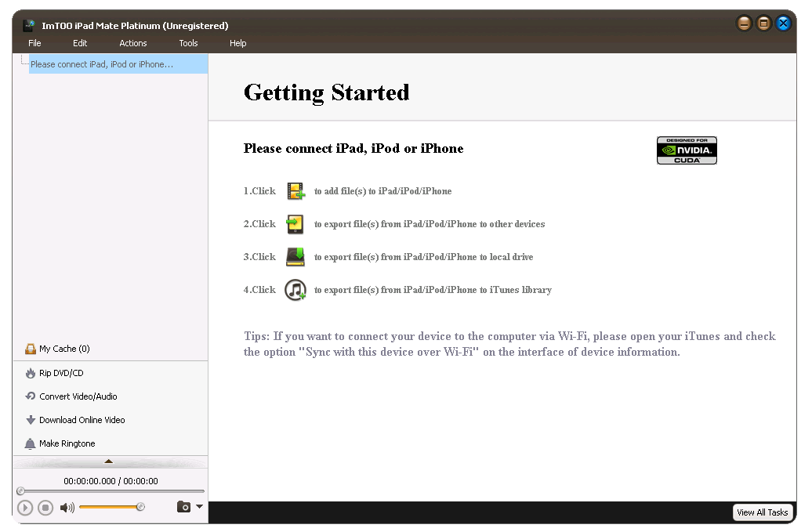Image resolution: width=812 pixels, height=532 pixels.
Task: Click the 00:00:00.000 / 00:00:00 time display
Action: [x=111, y=481]
